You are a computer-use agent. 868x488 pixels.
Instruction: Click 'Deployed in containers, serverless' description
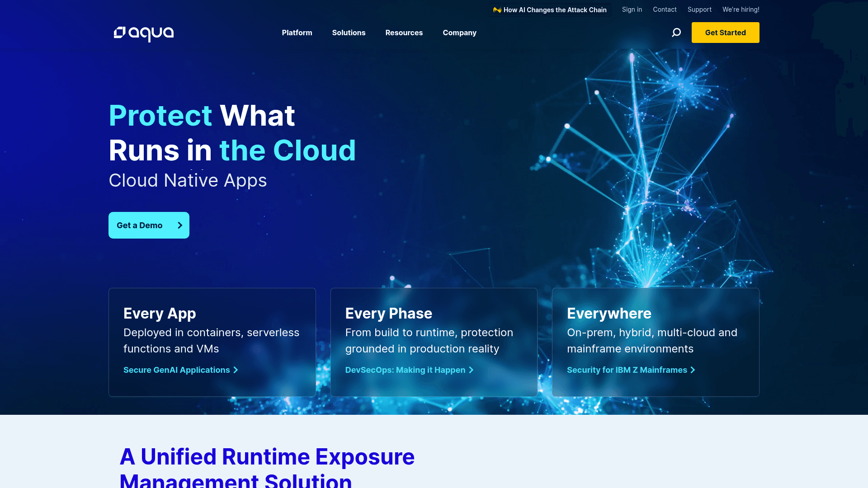pos(211,333)
